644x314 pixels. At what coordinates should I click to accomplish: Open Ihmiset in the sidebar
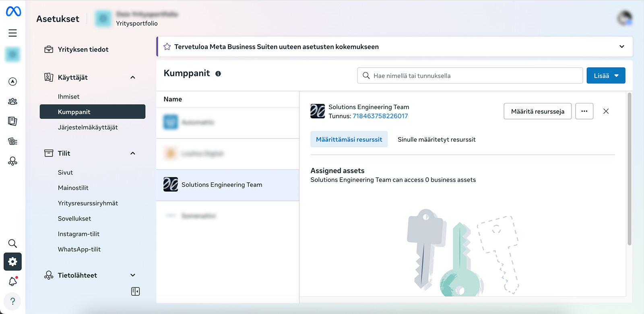[x=69, y=97]
